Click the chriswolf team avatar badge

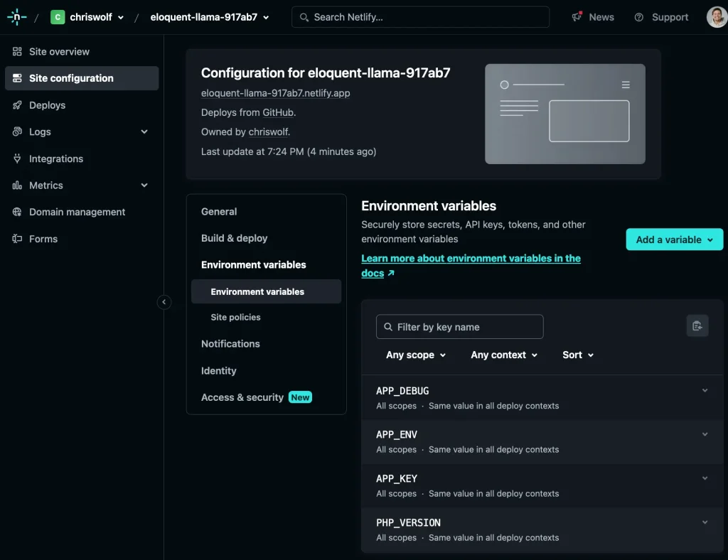point(58,16)
